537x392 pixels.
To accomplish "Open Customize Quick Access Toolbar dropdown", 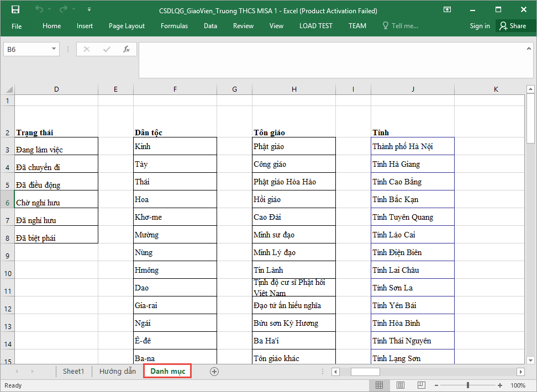I will click(x=89, y=10).
